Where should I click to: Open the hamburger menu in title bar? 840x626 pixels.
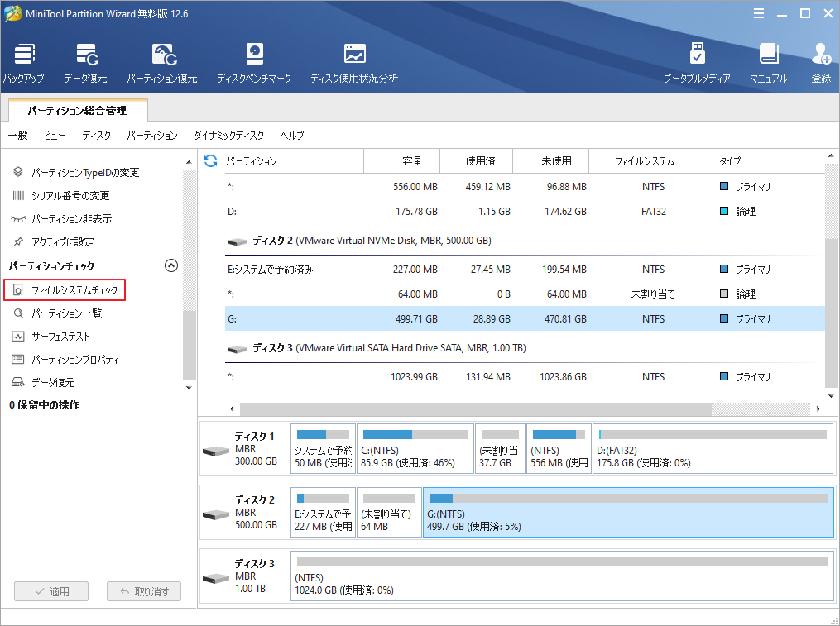tap(759, 13)
